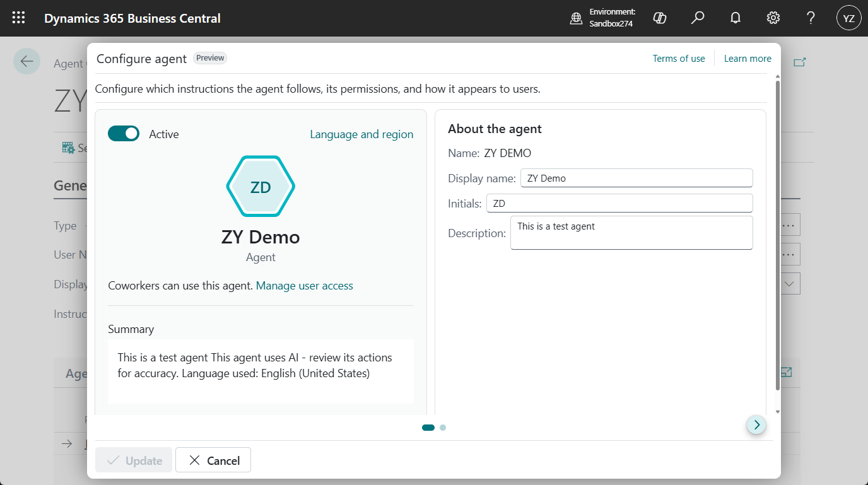Image resolution: width=868 pixels, height=485 pixels.
Task: Click the help question mark icon
Action: [811, 18]
